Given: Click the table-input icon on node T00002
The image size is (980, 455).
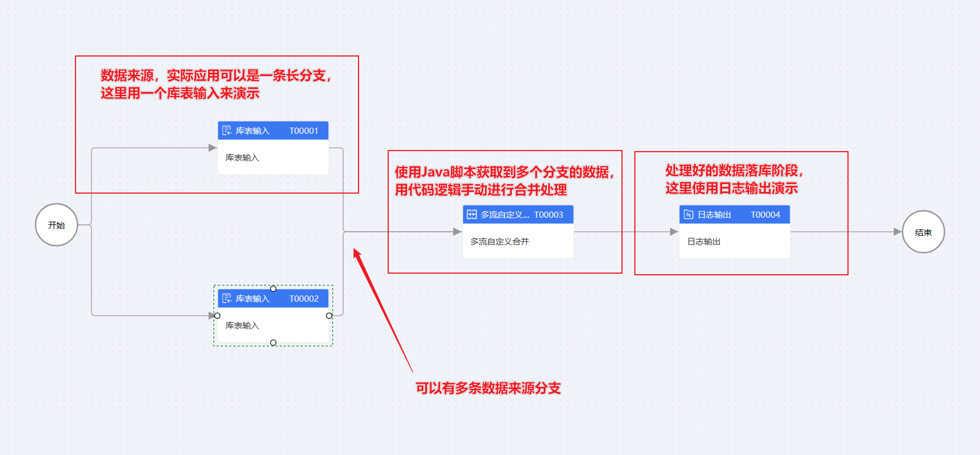Looking at the screenshot, I should (227, 298).
